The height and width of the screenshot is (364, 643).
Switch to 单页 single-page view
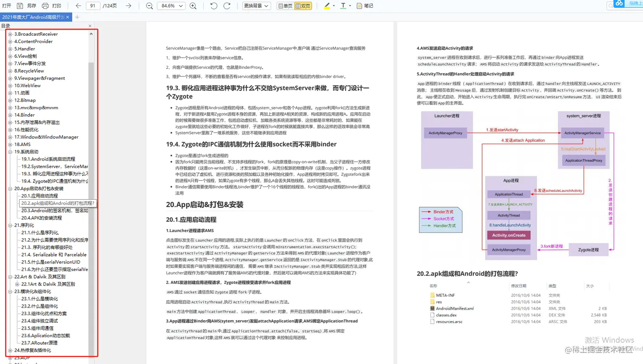point(285,6)
